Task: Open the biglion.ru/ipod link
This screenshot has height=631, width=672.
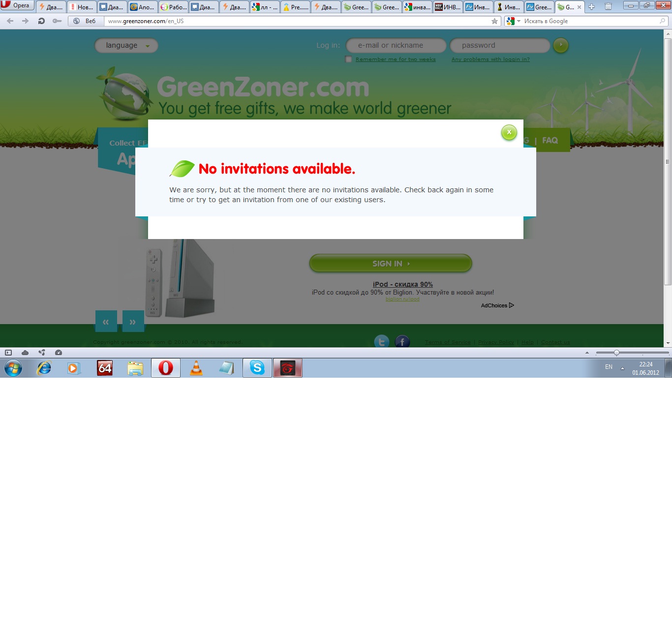Action: [x=402, y=299]
